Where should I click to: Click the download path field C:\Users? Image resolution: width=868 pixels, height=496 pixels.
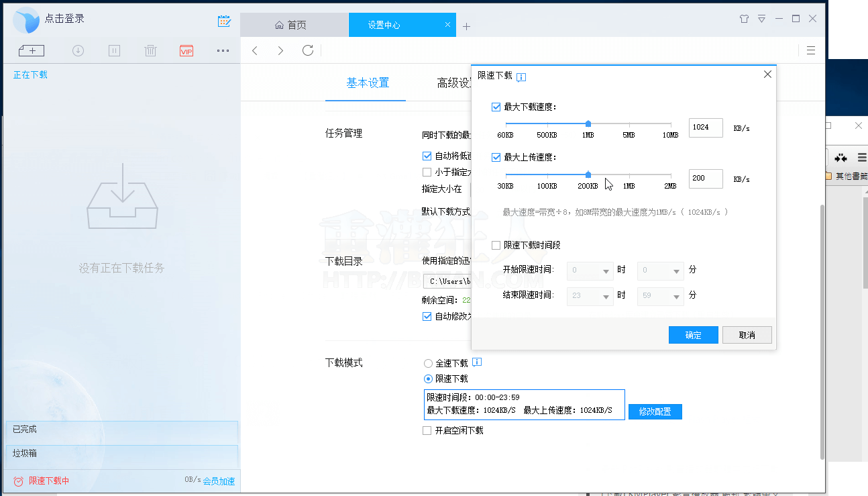[447, 281]
